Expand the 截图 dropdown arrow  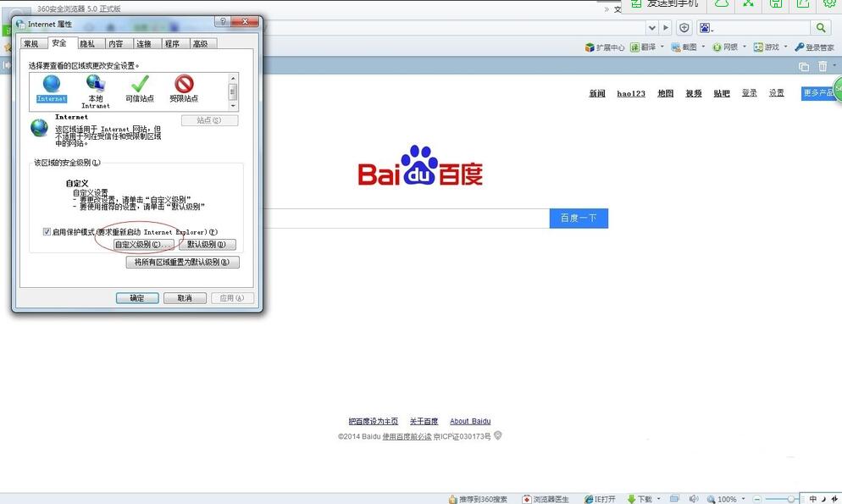[x=703, y=47]
